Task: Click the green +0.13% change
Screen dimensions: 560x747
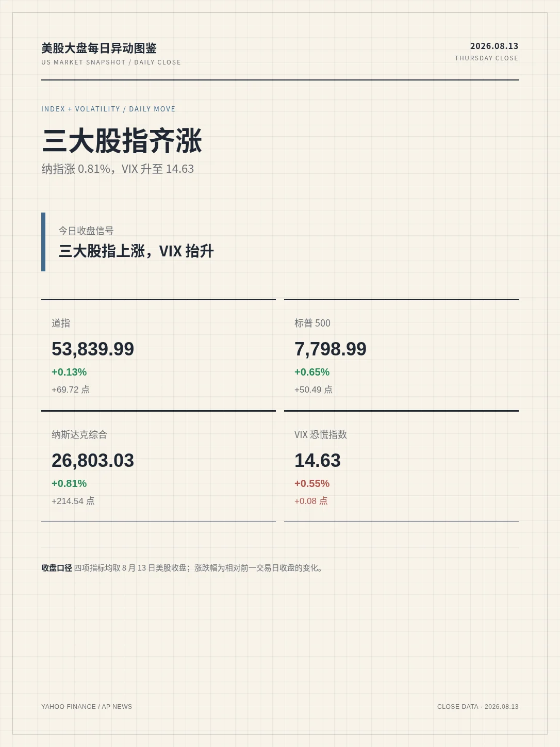Action: click(69, 372)
